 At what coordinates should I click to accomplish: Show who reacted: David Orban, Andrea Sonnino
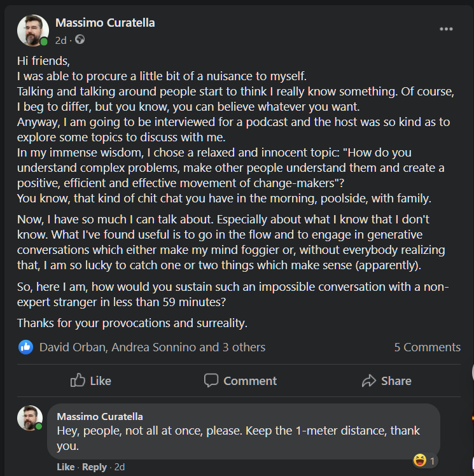point(152,347)
